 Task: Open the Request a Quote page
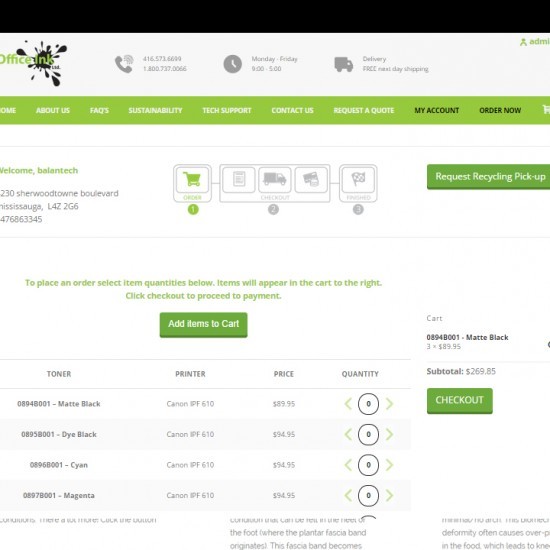click(364, 110)
